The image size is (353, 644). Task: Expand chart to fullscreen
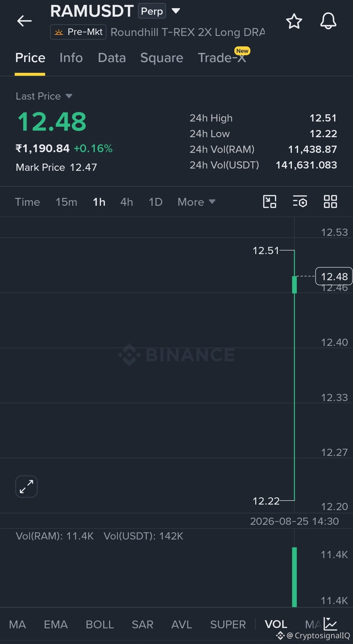26,487
